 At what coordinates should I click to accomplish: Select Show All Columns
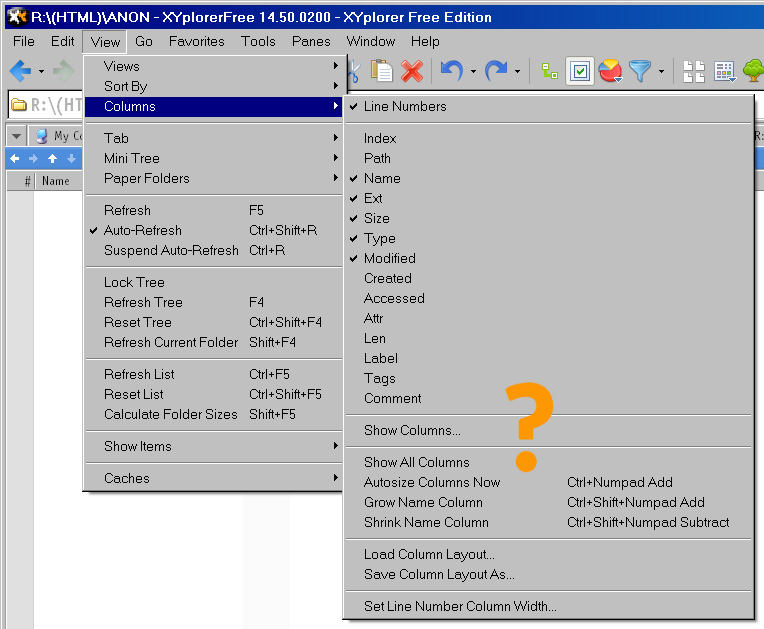[x=548, y=462]
